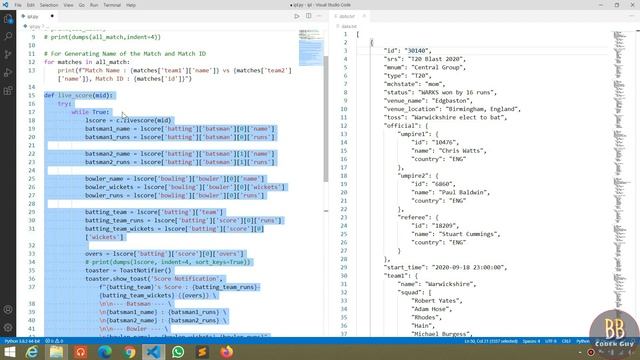Open the Windows Start menu

coord(9,352)
